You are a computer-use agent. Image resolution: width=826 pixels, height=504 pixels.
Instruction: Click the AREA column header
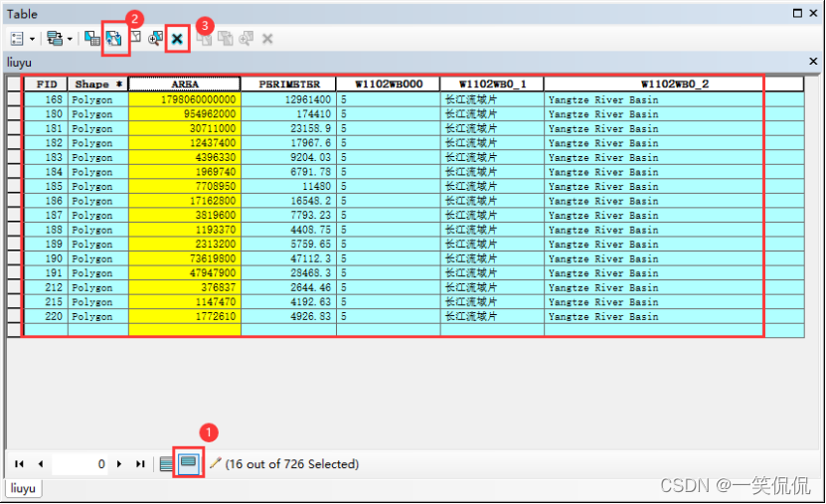click(x=184, y=84)
